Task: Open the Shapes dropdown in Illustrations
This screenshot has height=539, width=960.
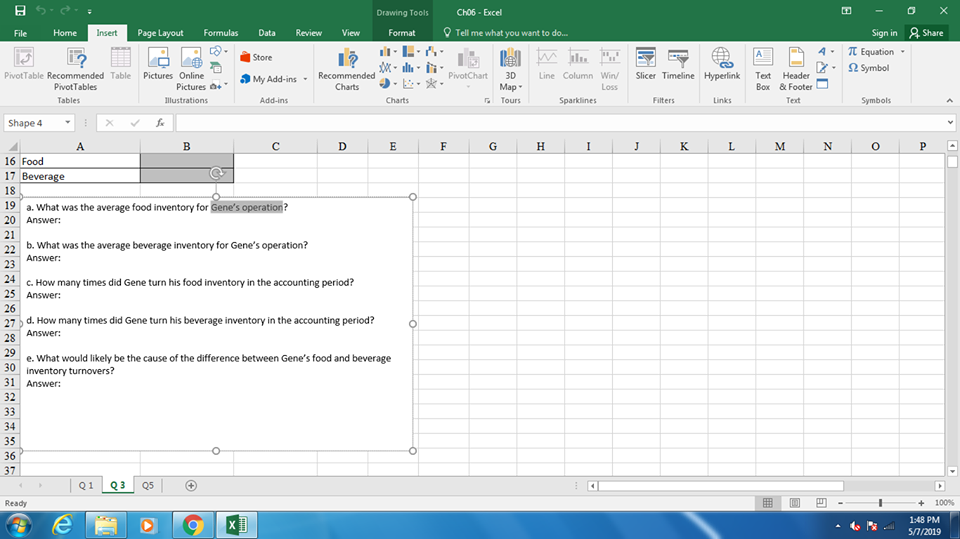Action: (219, 51)
